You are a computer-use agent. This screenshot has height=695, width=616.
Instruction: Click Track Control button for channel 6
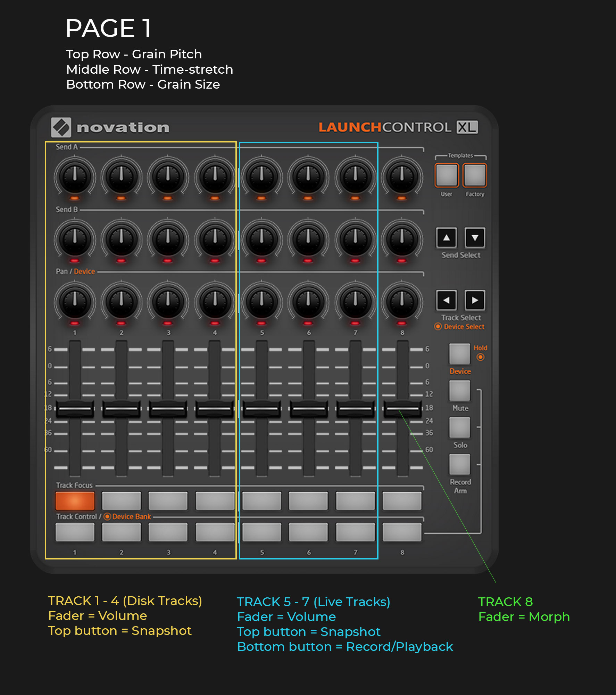(308, 532)
